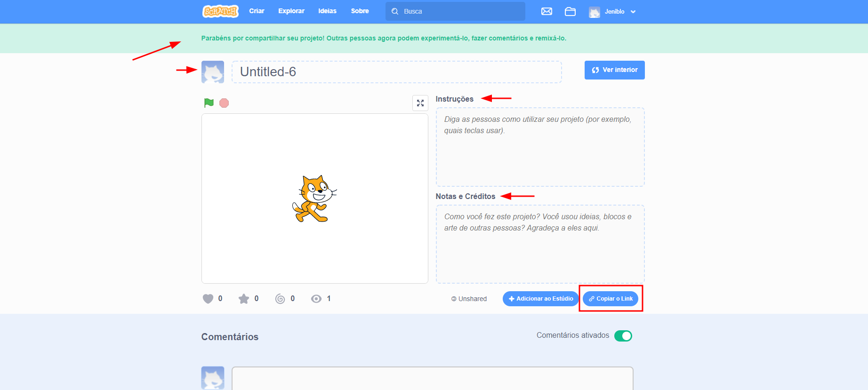Viewport: 868px width, 390px height.
Task: Open the messages envelope icon
Action: pos(547,11)
